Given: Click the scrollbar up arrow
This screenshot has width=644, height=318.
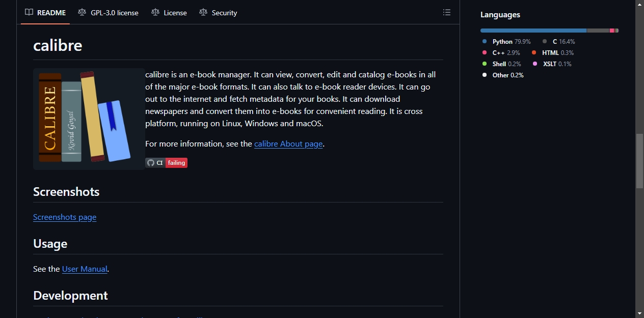Looking at the screenshot, I should (639, 4).
